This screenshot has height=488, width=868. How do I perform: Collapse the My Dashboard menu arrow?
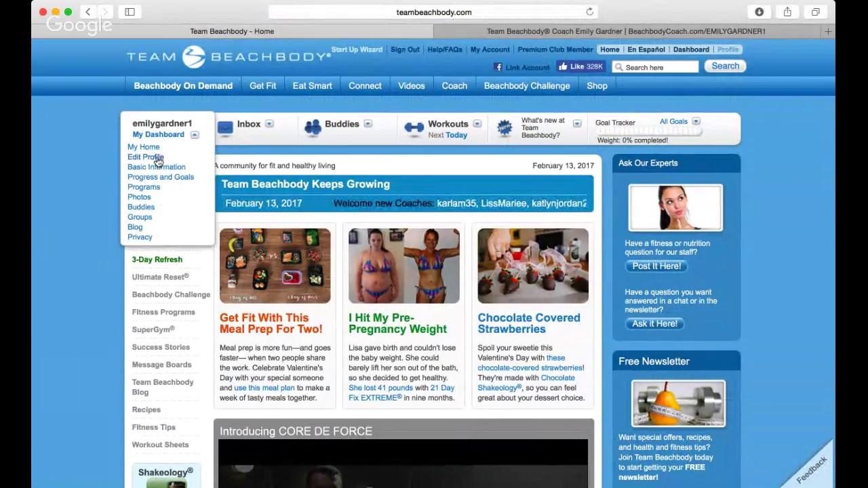pos(194,135)
